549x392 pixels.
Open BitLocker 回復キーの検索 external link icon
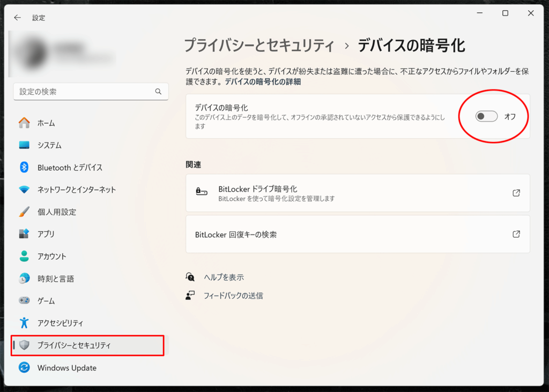click(516, 234)
